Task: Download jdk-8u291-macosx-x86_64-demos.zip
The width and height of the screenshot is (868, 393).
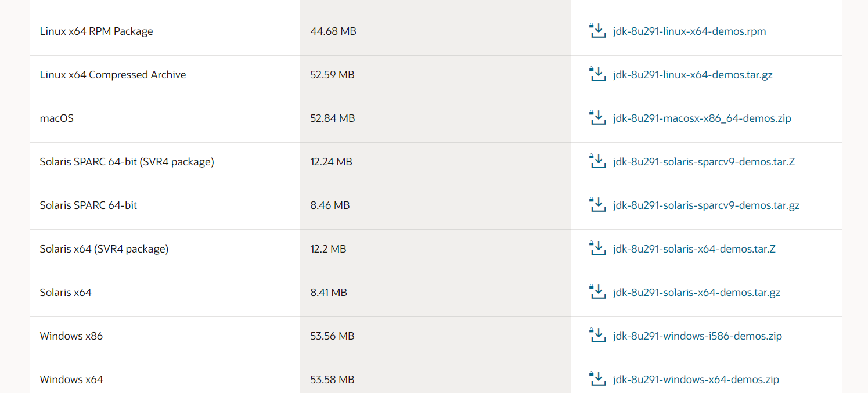Action: pyautogui.click(x=702, y=118)
